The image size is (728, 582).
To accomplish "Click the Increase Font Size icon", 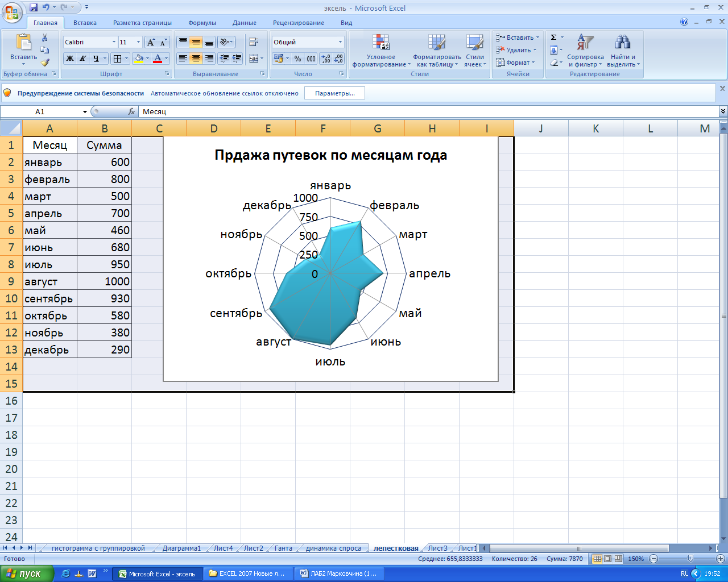I will click(151, 43).
